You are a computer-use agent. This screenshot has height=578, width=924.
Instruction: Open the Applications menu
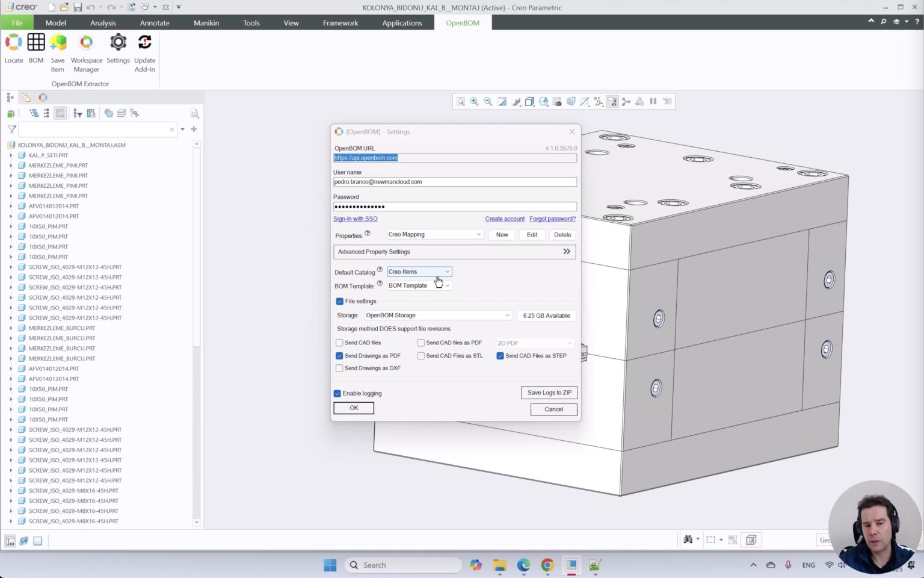tap(402, 23)
